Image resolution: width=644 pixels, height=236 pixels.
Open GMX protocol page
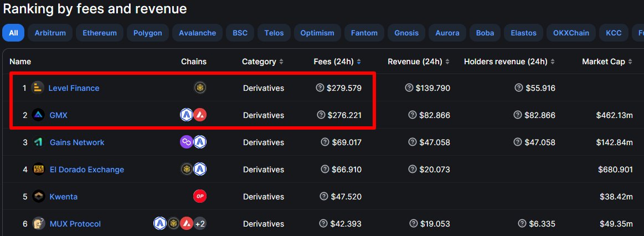(x=58, y=115)
